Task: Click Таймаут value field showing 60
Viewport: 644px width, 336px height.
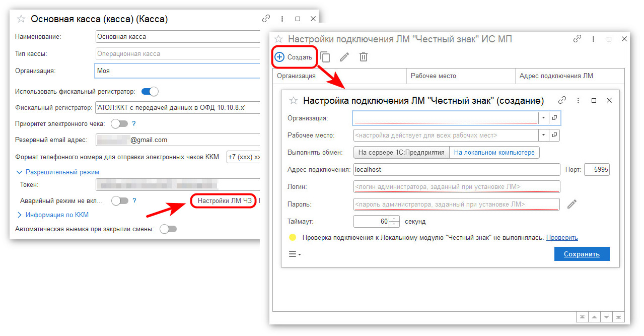Action: pyautogui.click(x=372, y=221)
